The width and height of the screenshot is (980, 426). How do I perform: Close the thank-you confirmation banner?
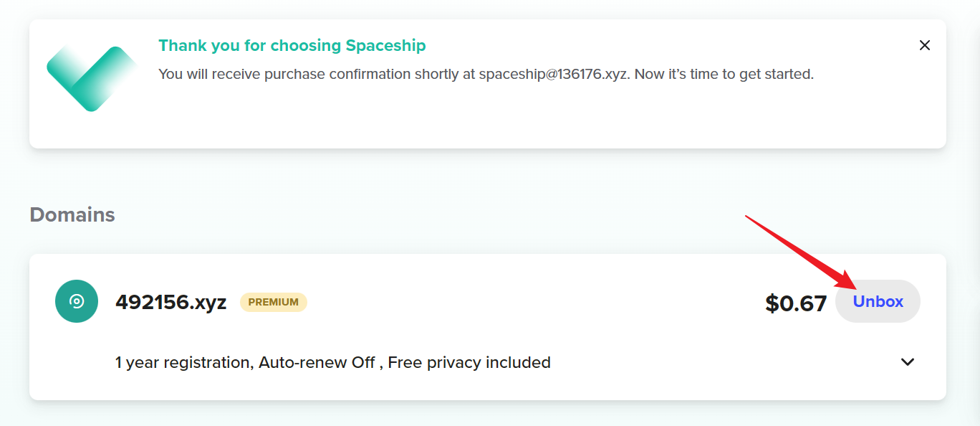click(x=925, y=45)
